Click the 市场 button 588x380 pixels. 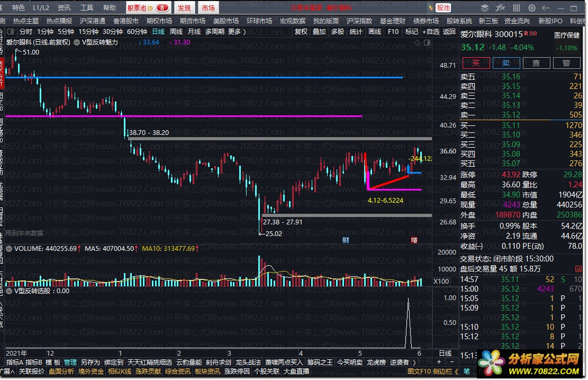[x=208, y=7]
